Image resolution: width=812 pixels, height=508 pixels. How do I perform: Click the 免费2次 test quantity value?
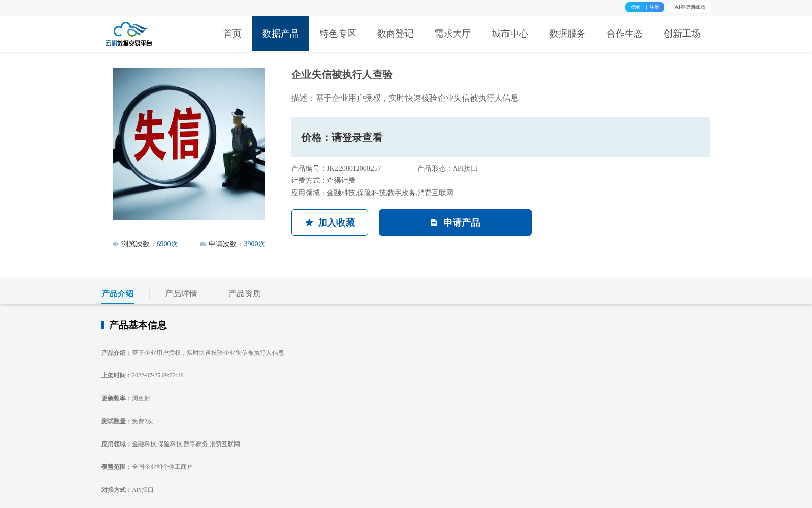coord(143,421)
